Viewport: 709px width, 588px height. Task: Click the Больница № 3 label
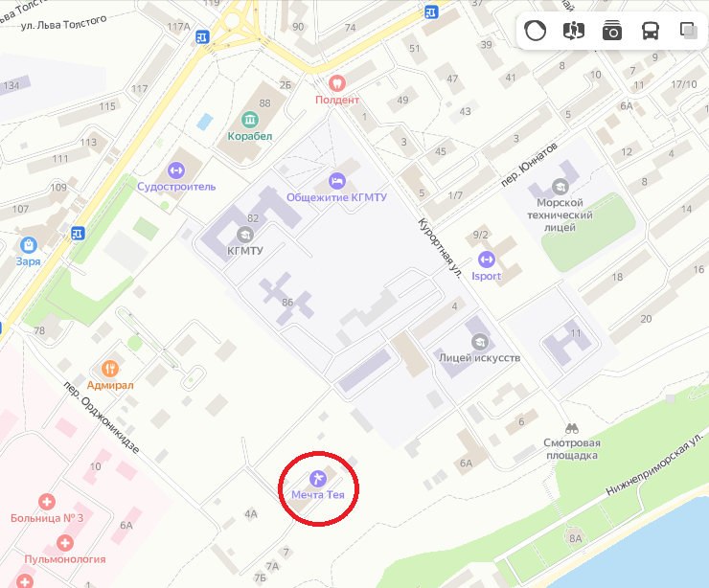tap(47, 518)
